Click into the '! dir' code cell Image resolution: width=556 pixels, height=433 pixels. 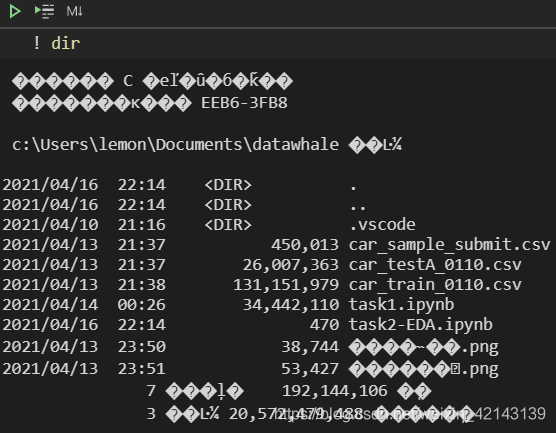(278, 44)
